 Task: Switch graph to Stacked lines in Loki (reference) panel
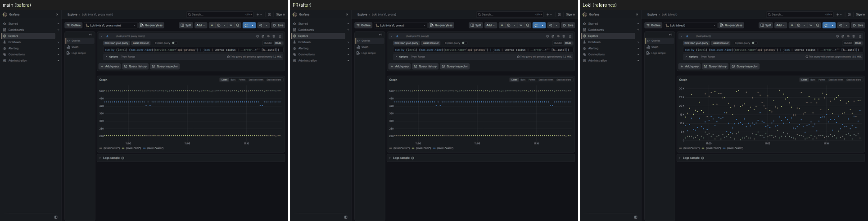[836, 80]
